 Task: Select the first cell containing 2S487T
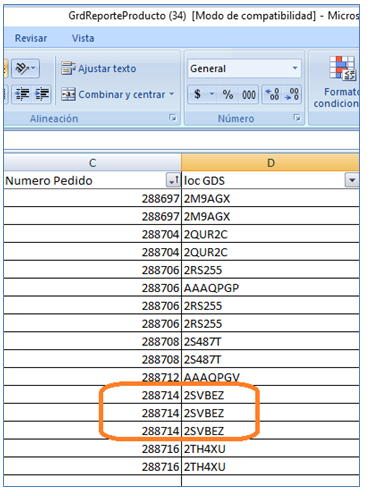coord(270,341)
